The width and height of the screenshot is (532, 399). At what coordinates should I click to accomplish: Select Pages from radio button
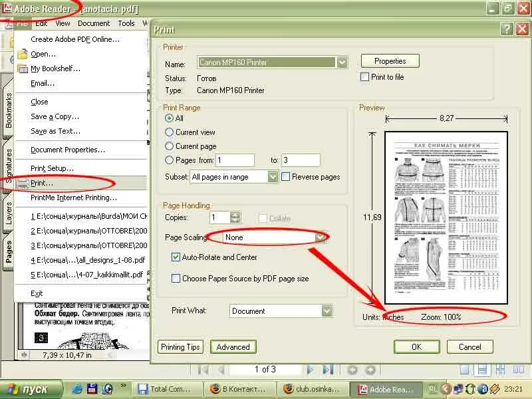169,160
